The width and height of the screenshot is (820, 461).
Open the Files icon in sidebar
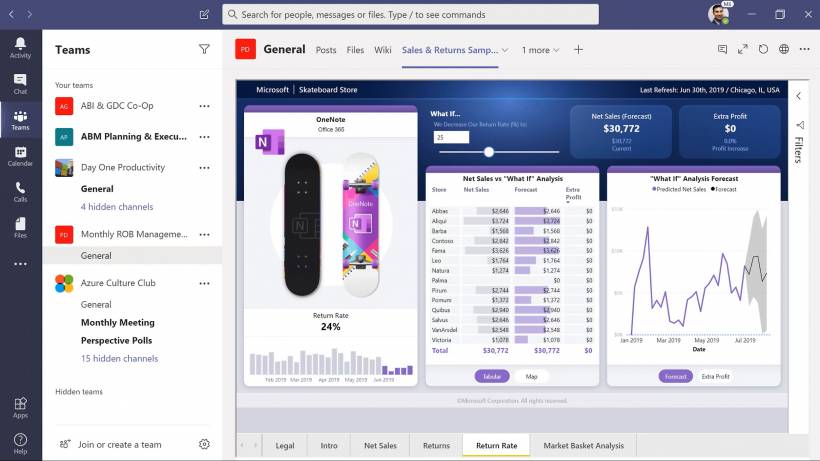click(x=20, y=227)
